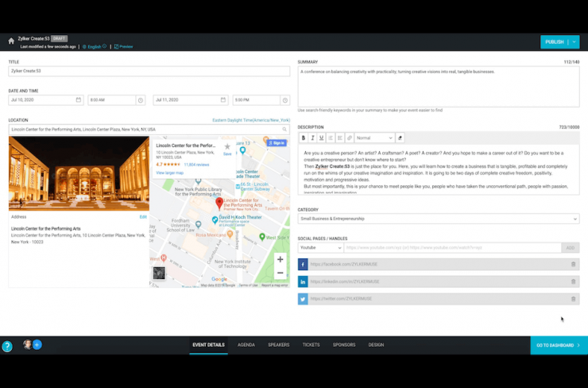Click the social page URL input
Viewport: 588px width, 388px height.
tap(453, 247)
